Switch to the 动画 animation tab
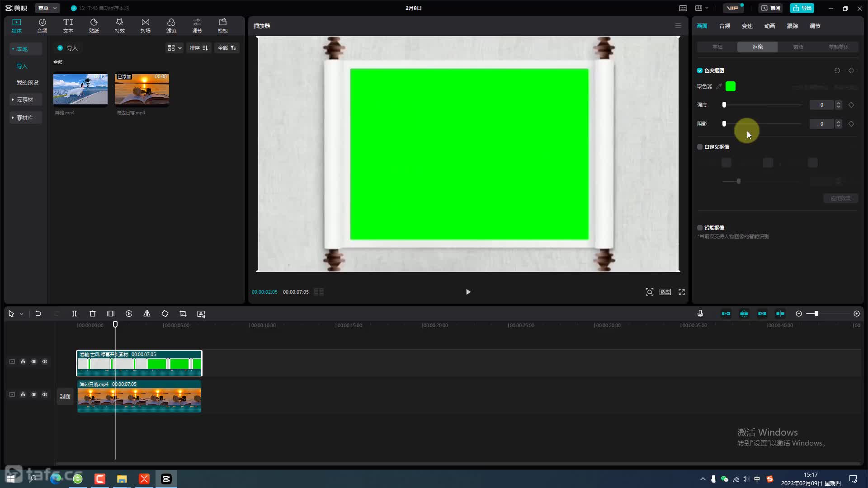Image resolution: width=868 pixels, height=488 pixels. pos(770,26)
